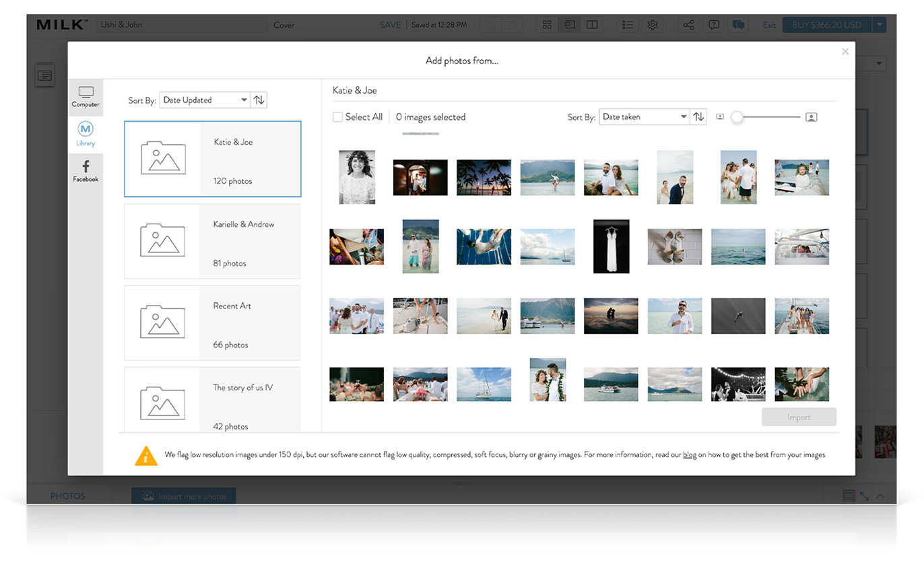This screenshot has width=924, height=579.
Task: Close the Add photos dialog
Action: (x=845, y=52)
